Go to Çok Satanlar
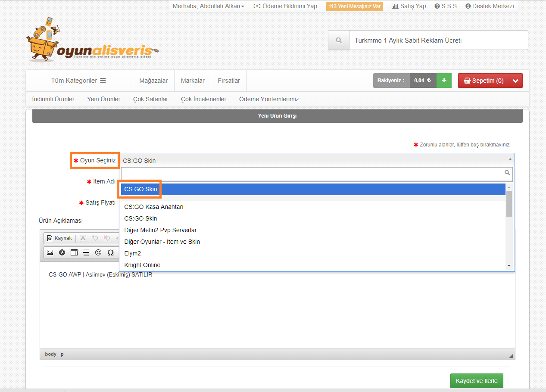Viewport: 546px width, 392px height. pos(151,99)
